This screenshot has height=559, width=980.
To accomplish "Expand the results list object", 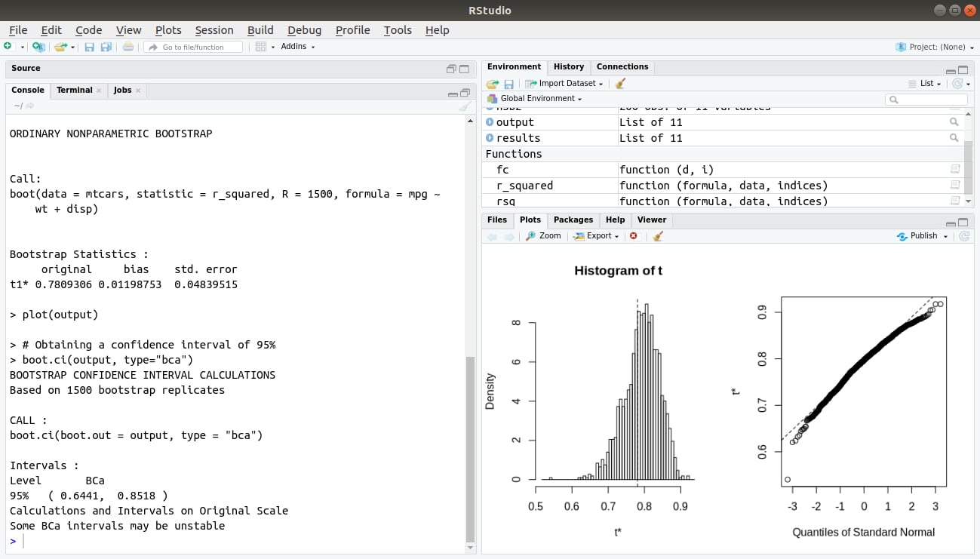I will (x=492, y=137).
